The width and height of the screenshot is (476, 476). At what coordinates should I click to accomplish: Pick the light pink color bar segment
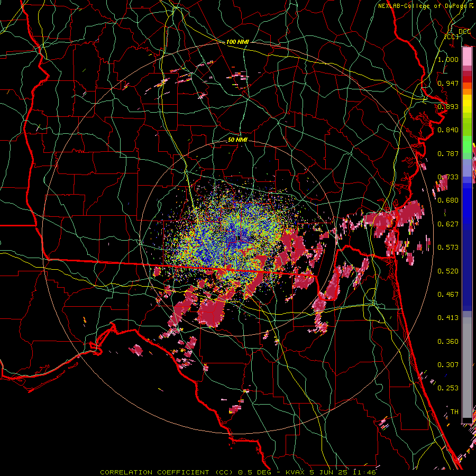467,57
